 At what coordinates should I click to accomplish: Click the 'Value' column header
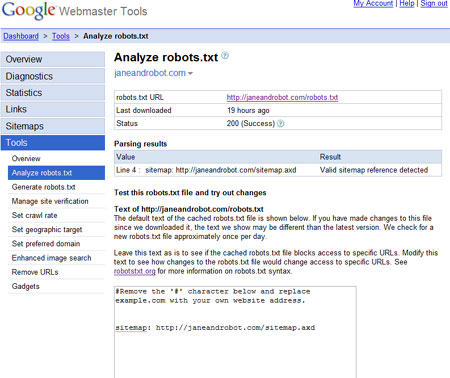pos(125,157)
